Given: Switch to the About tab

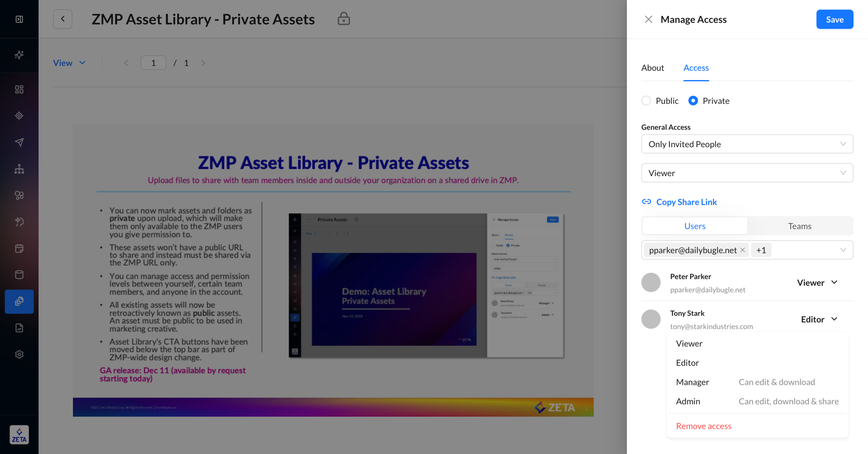Looking at the screenshot, I should click(x=652, y=68).
